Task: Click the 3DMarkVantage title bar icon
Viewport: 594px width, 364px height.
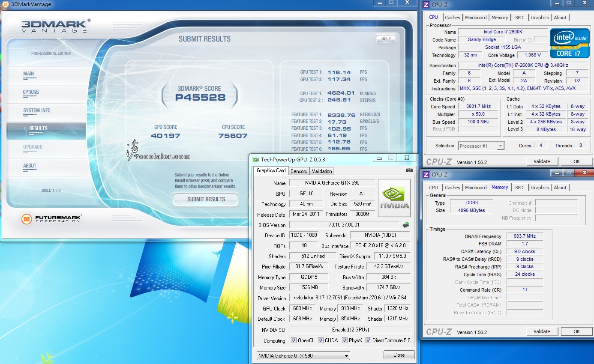Action: (x=5, y=4)
